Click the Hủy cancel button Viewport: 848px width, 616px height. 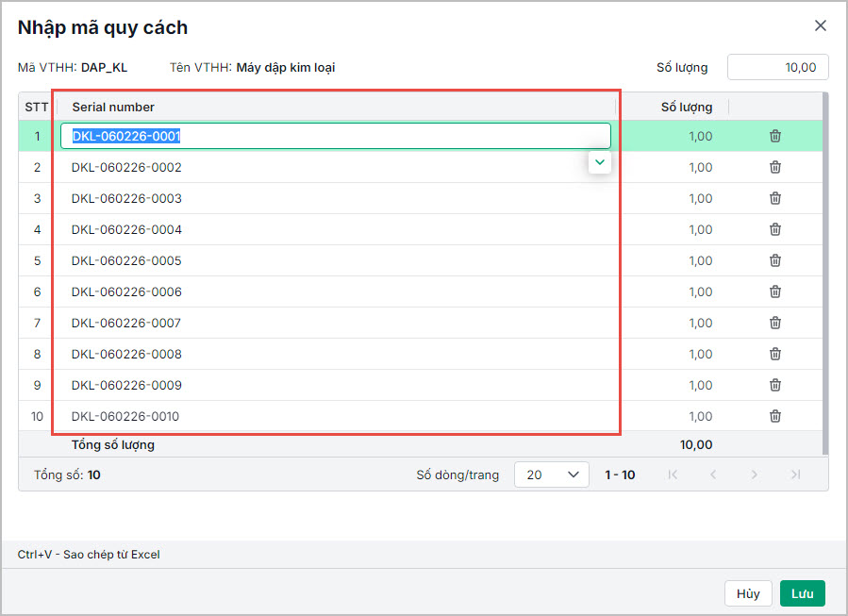click(748, 593)
